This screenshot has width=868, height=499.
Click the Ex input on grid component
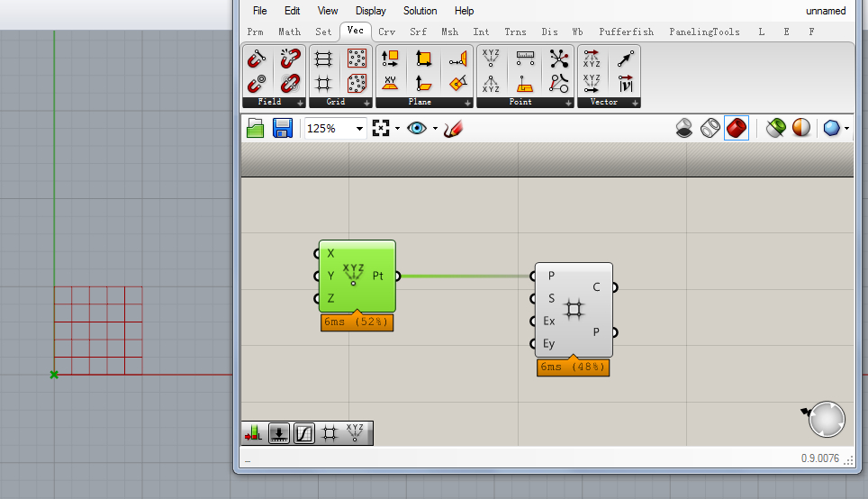tap(548, 322)
